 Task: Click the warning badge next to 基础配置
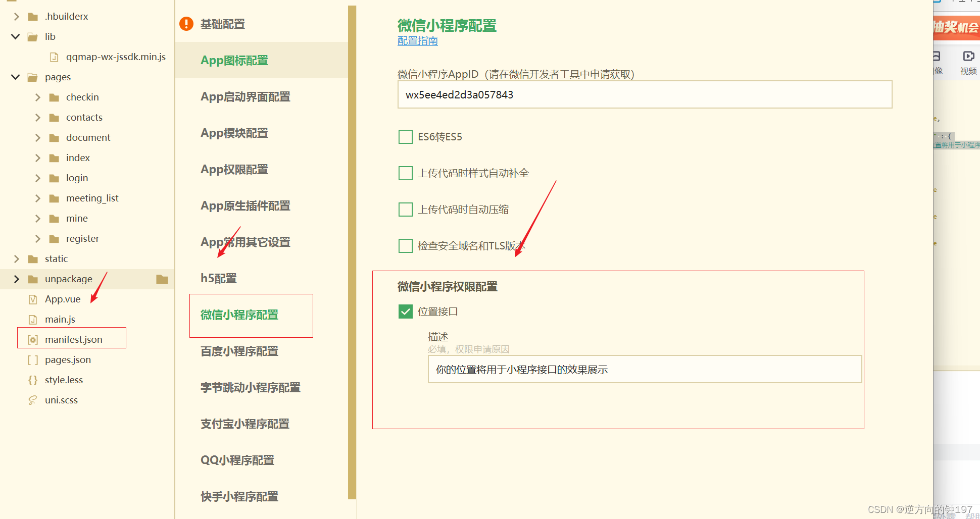tap(186, 24)
